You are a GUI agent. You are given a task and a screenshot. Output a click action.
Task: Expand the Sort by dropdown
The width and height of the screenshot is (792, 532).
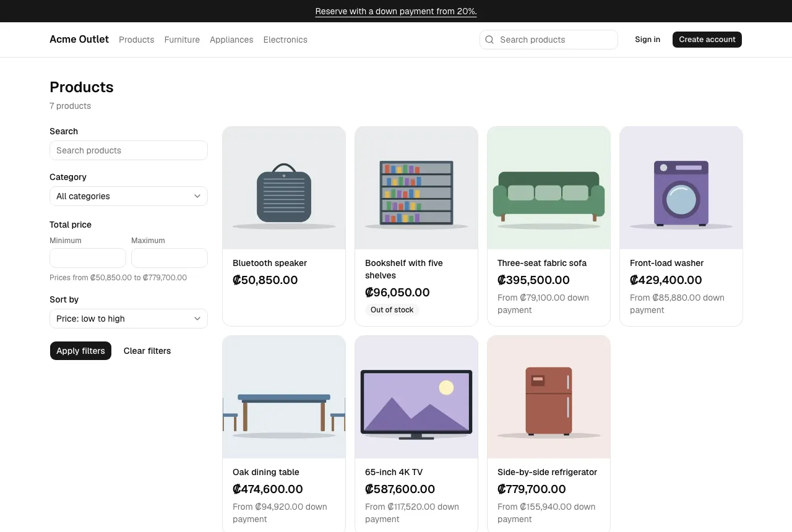(129, 319)
